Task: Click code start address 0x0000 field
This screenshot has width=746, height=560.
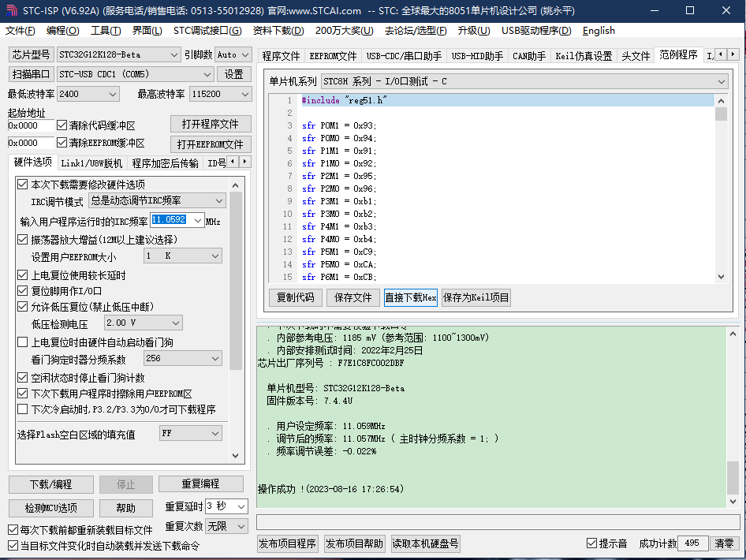Action: [31, 125]
